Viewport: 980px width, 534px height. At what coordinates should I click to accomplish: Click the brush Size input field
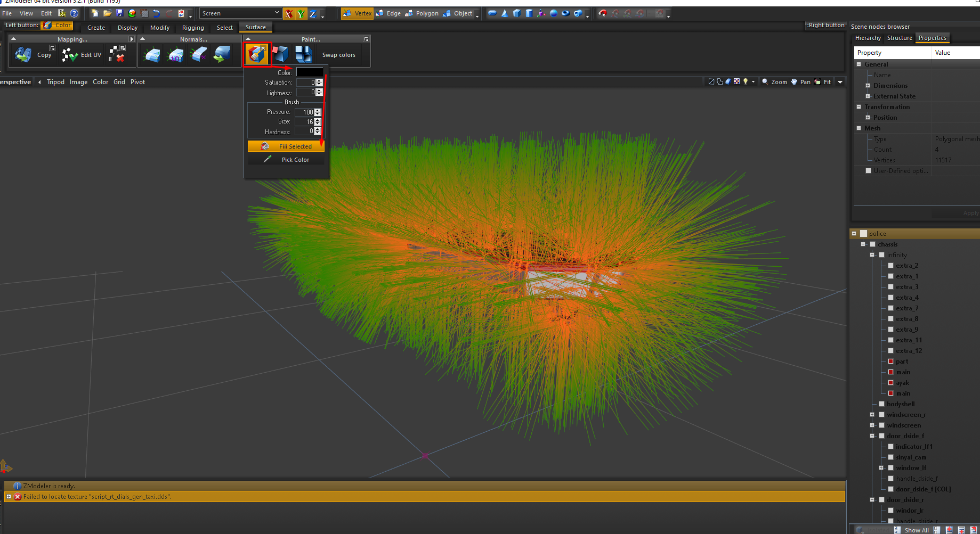[x=304, y=122]
